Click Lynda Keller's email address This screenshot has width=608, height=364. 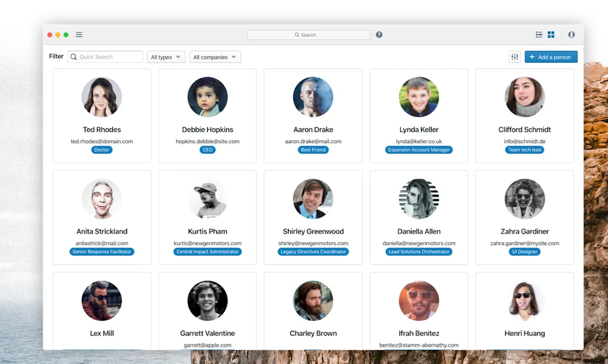419,141
